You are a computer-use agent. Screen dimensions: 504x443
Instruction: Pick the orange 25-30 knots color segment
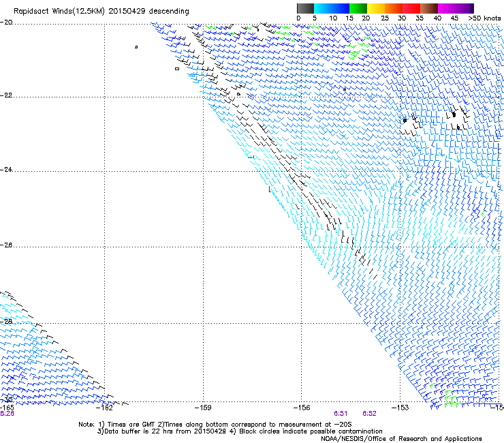tap(393, 8)
